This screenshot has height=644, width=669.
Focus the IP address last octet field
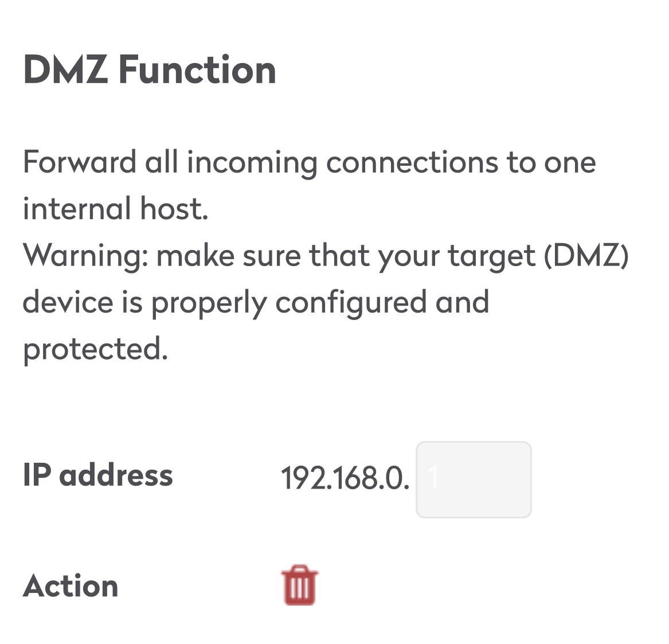(474, 479)
